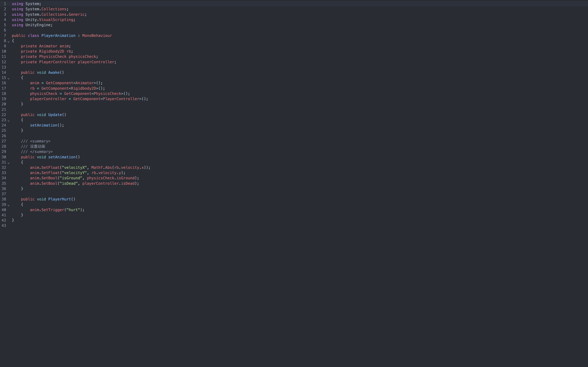
Task: Click the Chinese summary comment text
Action: click(37, 146)
